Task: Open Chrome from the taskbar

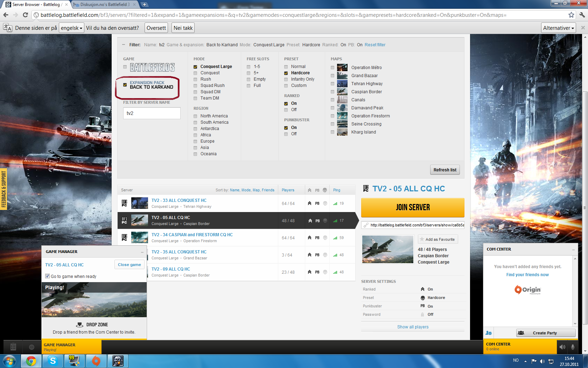Action: pos(31,361)
